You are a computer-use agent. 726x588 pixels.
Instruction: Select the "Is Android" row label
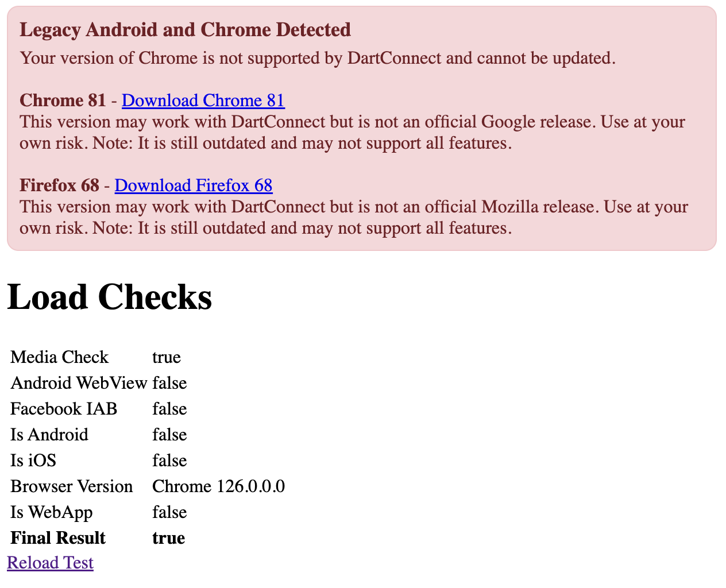49,435
